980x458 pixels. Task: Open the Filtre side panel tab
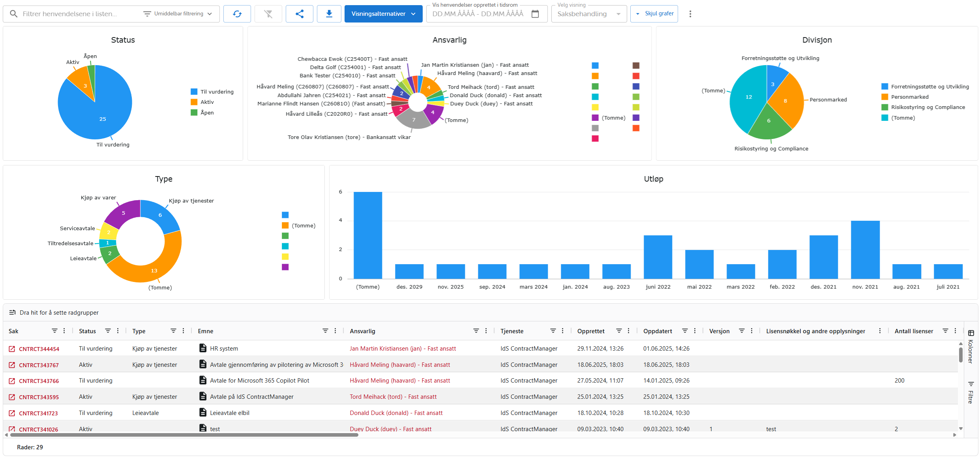pyautogui.click(x=971, y=392)
